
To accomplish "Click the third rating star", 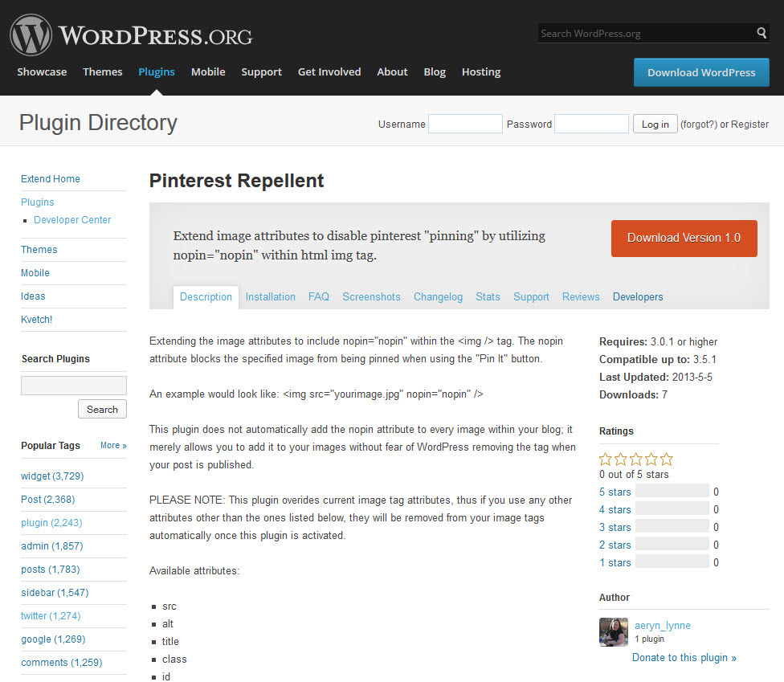I will point(636,459).
